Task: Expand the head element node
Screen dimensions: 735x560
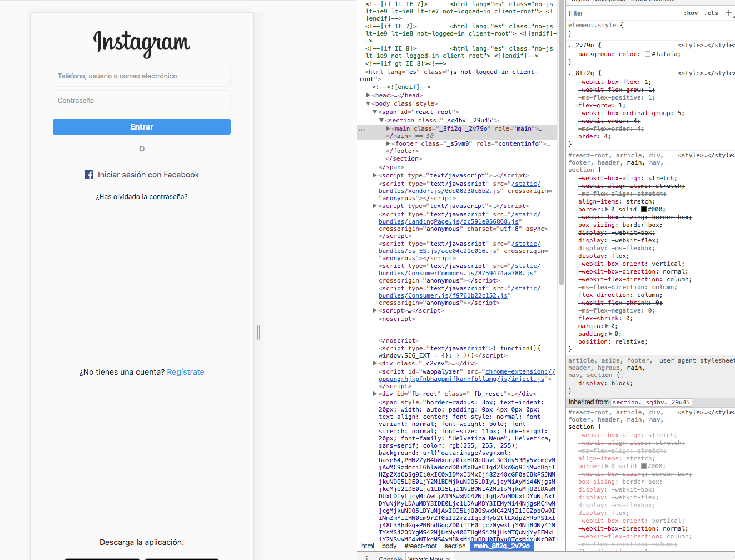Action: point(369,95)
